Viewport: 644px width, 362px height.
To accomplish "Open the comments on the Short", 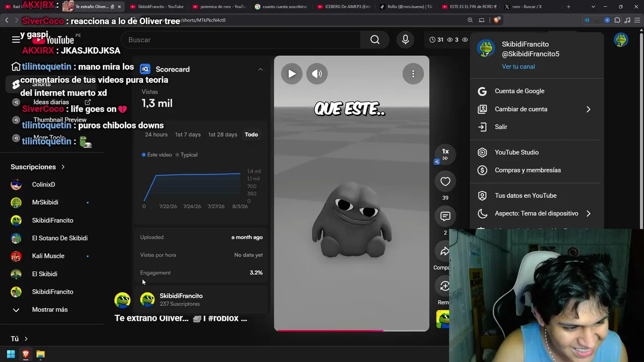I will 445,216.
